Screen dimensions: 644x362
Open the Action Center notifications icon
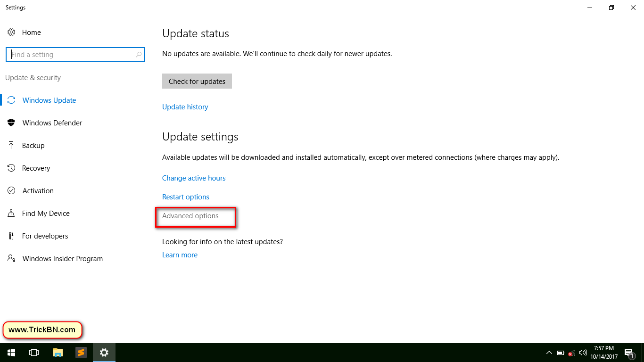628,353
